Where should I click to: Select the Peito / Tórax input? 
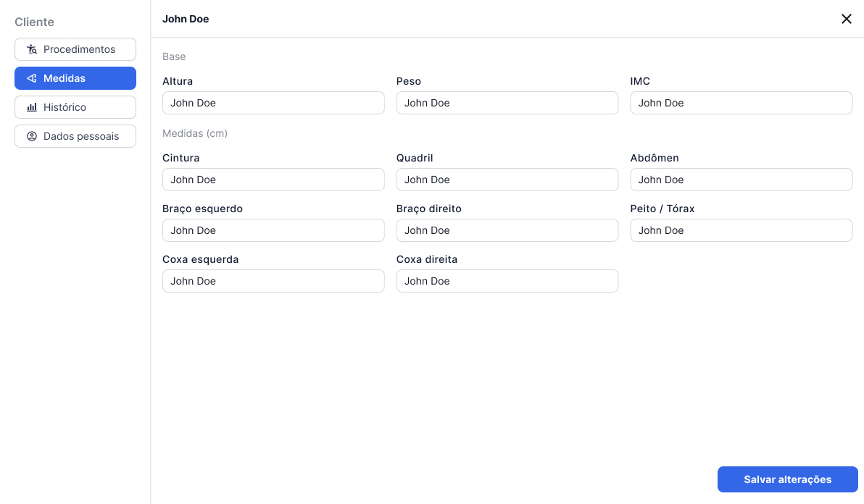click(x=741, y=230)
